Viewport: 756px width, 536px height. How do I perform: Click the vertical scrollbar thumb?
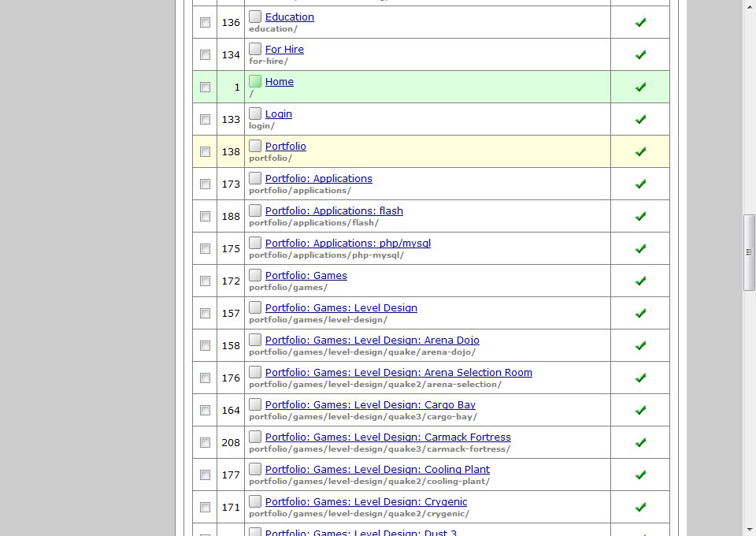(749, 252)
